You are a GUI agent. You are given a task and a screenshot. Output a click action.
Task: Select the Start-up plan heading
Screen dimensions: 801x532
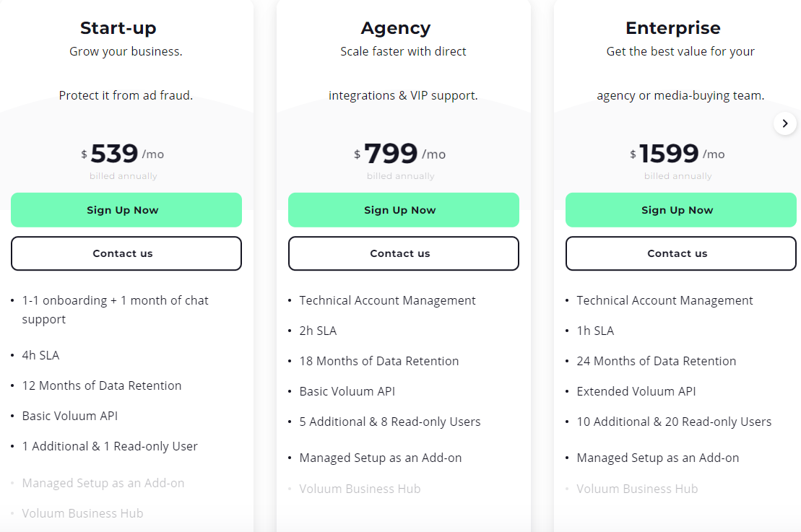[x=118, y=28]
